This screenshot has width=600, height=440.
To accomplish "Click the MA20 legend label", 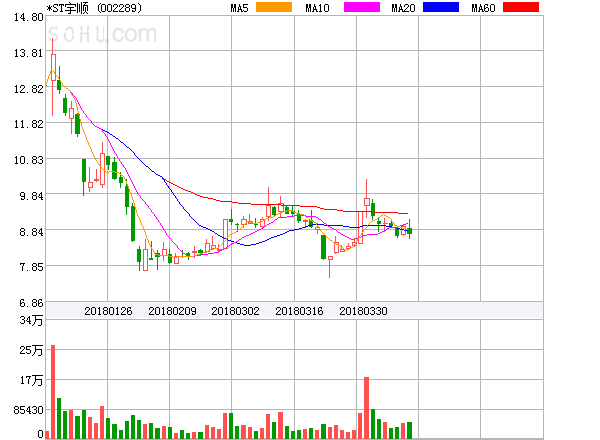I will coord(403,8).
